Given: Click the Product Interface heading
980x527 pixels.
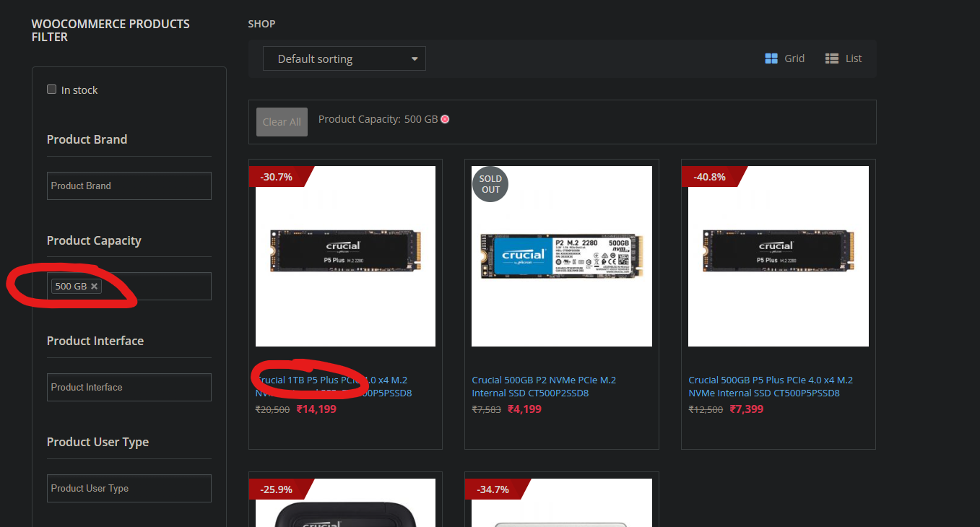Looking at the screenshot, I should (x=95, y=341).
